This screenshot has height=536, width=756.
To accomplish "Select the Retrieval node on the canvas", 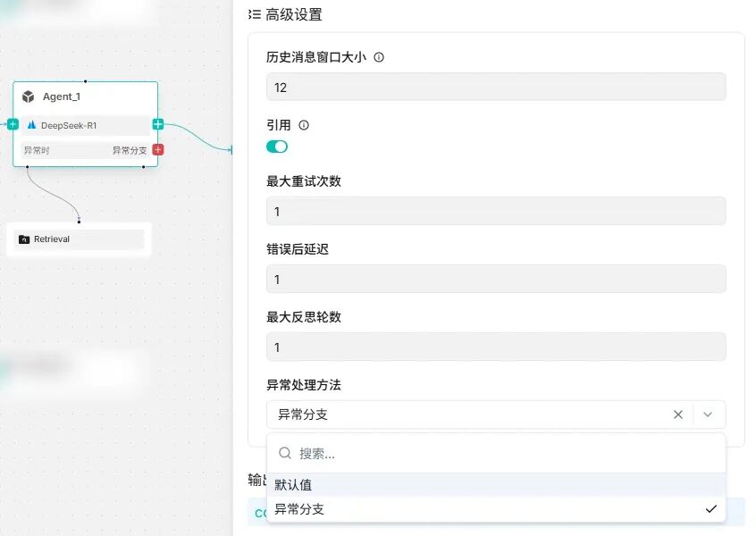I will click(78, 239).
